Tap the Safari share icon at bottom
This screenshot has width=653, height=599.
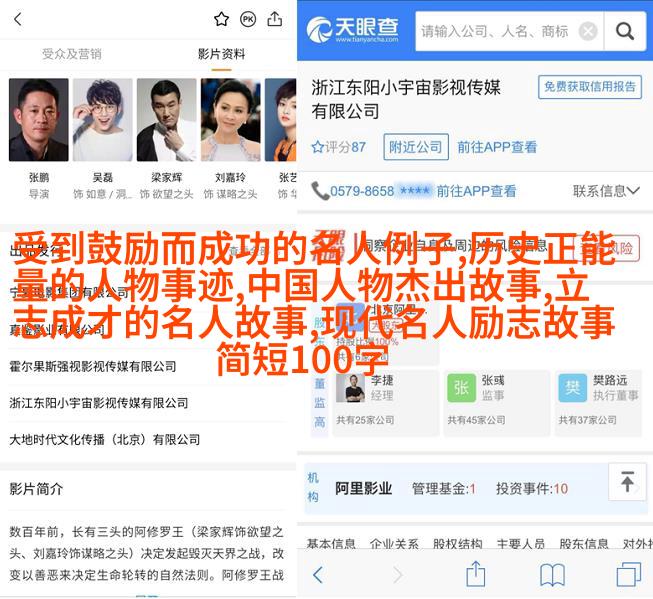[x=476, y=573]
